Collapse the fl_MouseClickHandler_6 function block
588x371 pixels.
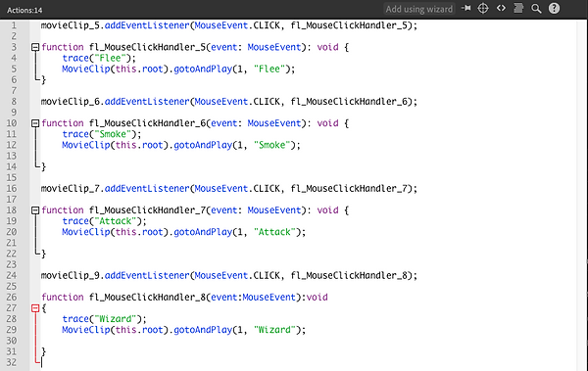pos(35,123)
